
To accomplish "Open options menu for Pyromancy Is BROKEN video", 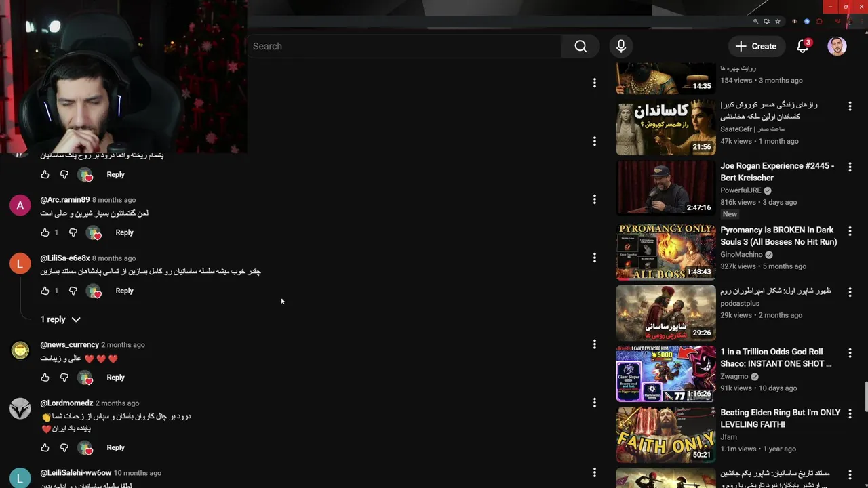I will click(850, 231).
